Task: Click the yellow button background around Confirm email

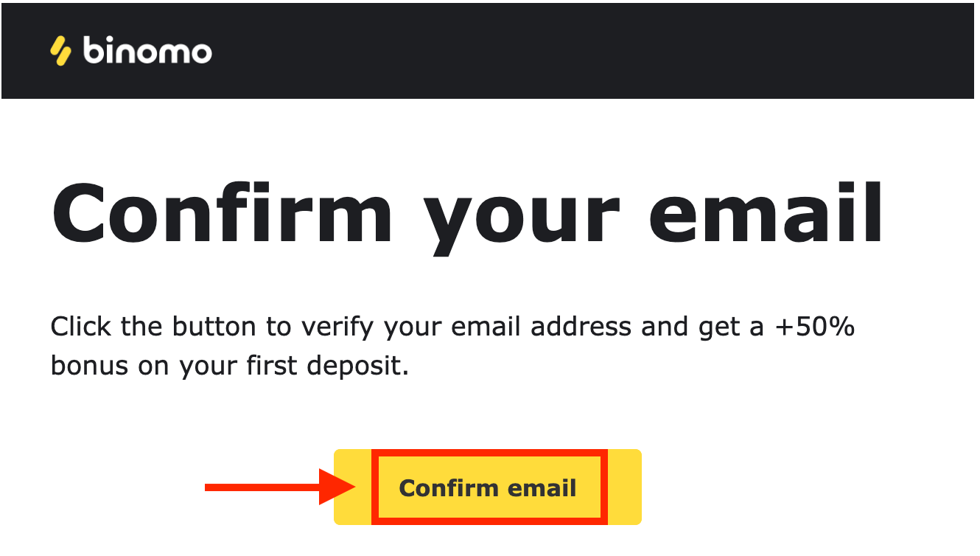Action: (624, 487)
